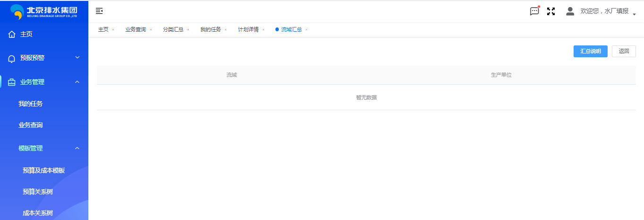This screenshot has width=644, height=220.
Task: Click the 汇总说明 button
Action: pos(590,51)
